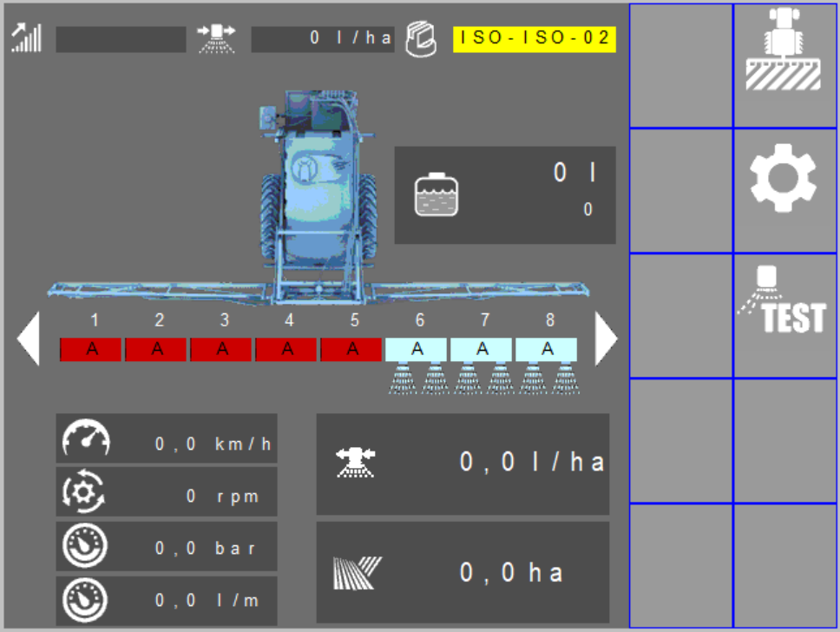
Task: Click the speedometer icon for km/h
Action: (x=86, y=440)
